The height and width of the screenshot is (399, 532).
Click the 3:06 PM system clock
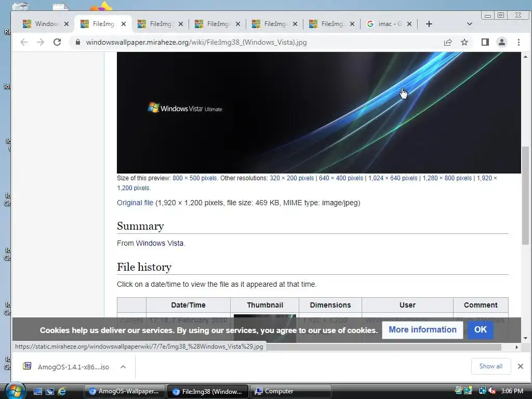pos(512,391)
